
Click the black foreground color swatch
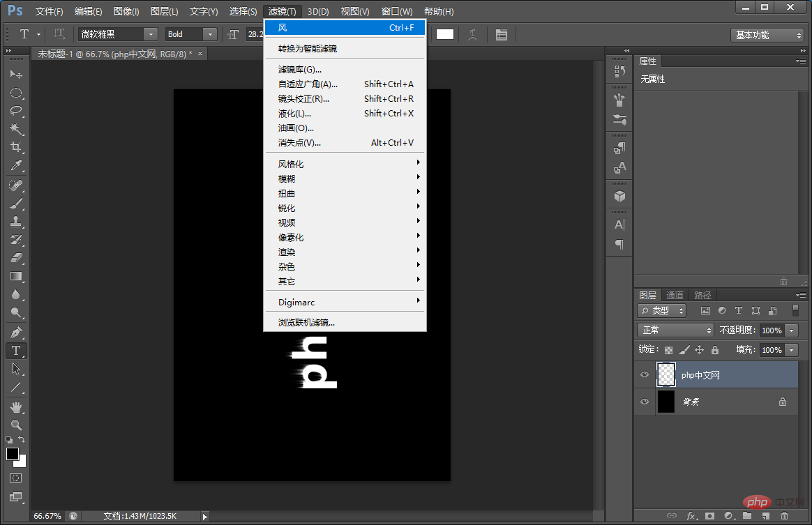point(13,454)
